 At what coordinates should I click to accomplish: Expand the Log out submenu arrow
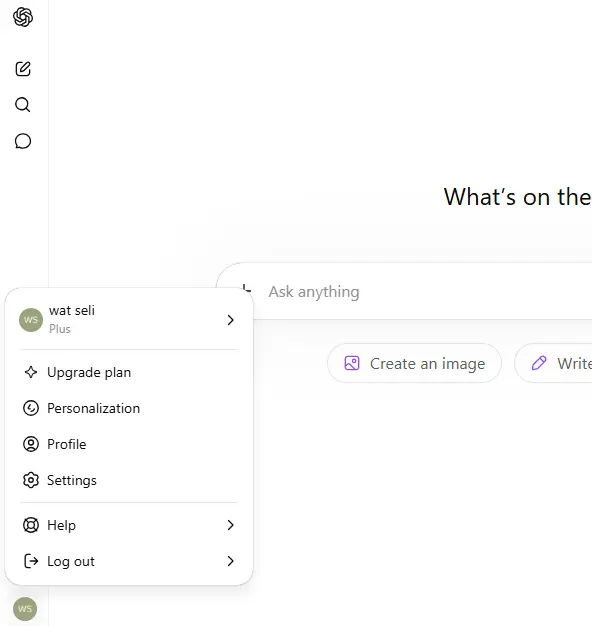[x=230, y=561]
